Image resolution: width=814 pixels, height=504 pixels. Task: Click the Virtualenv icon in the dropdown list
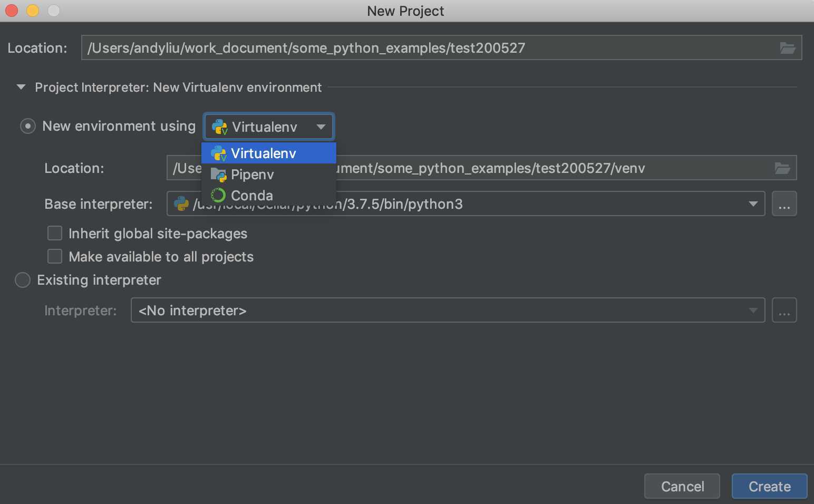tap(218, 153)
